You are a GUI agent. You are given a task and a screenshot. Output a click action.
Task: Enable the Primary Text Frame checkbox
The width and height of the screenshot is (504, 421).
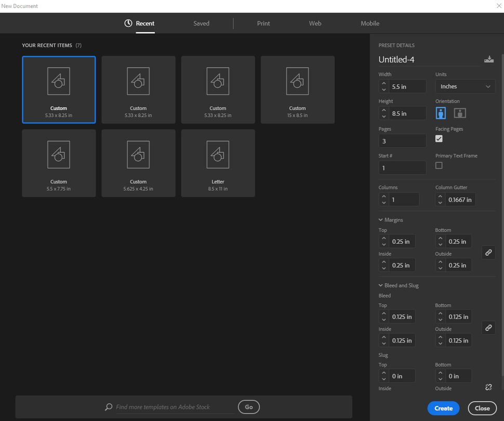[x=439, y=165]
